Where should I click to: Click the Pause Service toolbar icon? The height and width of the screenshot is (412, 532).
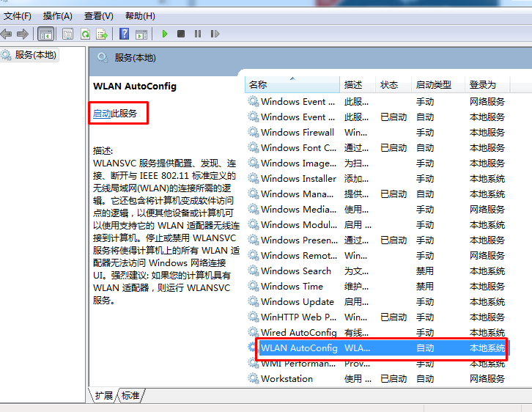pyautogui.click(x=198, y=34)
